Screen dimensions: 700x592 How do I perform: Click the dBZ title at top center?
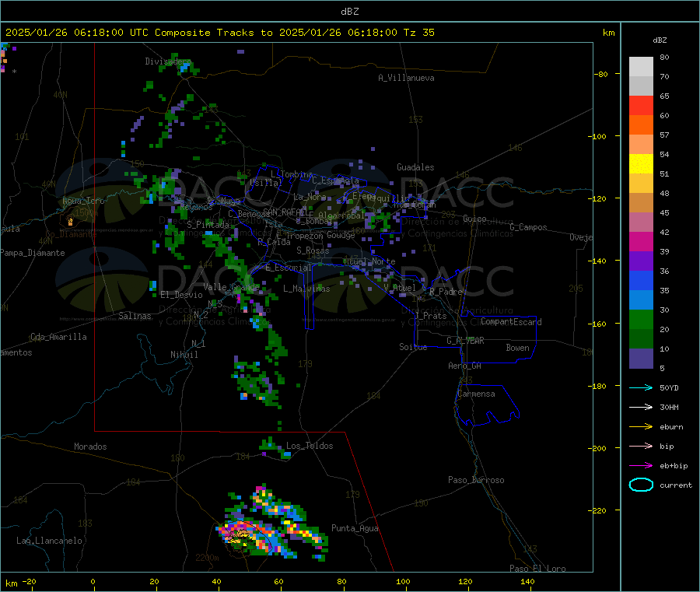coord(349,12)
